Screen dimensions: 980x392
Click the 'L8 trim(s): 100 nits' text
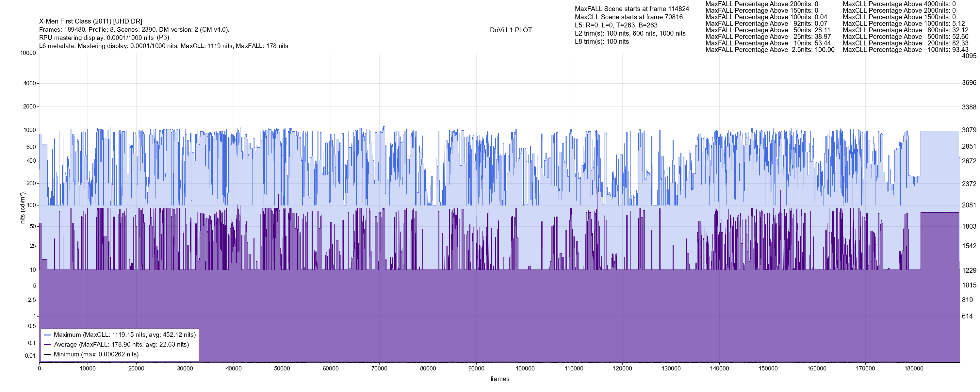[x=601, y=42]
